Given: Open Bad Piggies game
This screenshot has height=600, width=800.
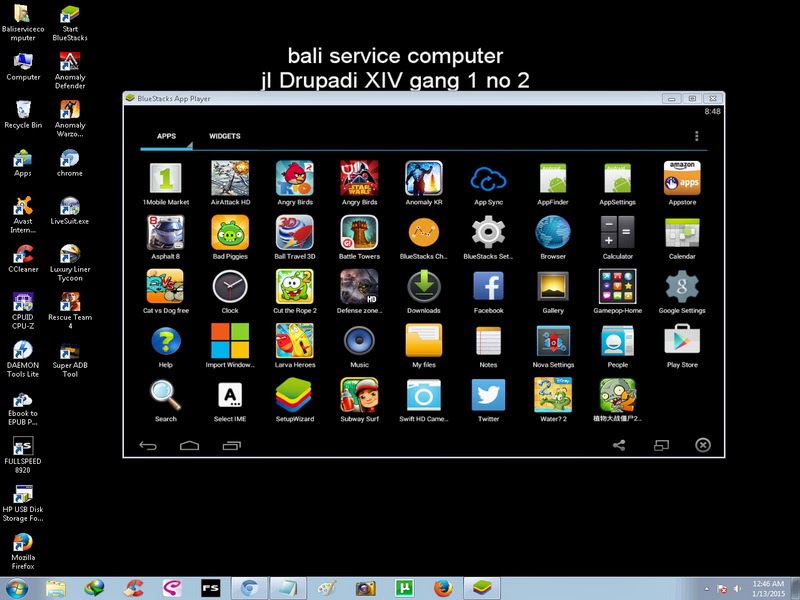Looking at the screenshot, I should (230, 233).
